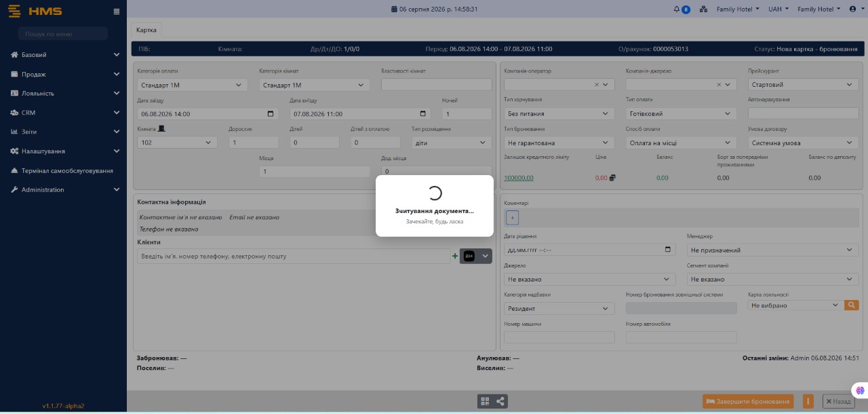Clear Компанія-джерело with the x icon
Viewport: 868px width, 414px height.
click(x=719, y=85)
